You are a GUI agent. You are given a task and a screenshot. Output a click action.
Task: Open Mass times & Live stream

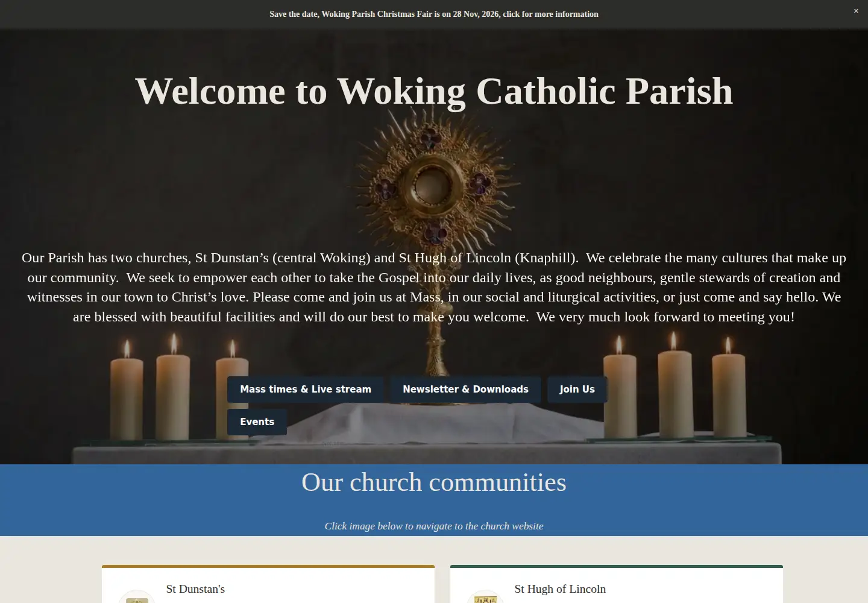[x=306, y=390]
